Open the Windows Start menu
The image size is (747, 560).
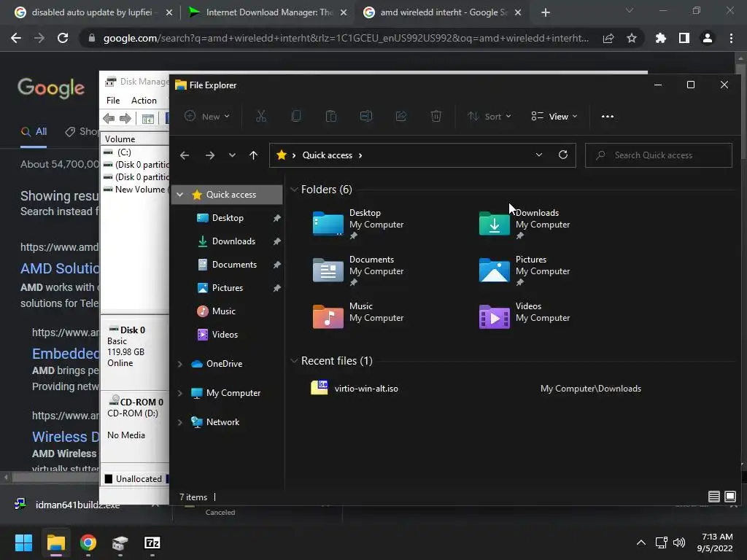pos(23,542)
